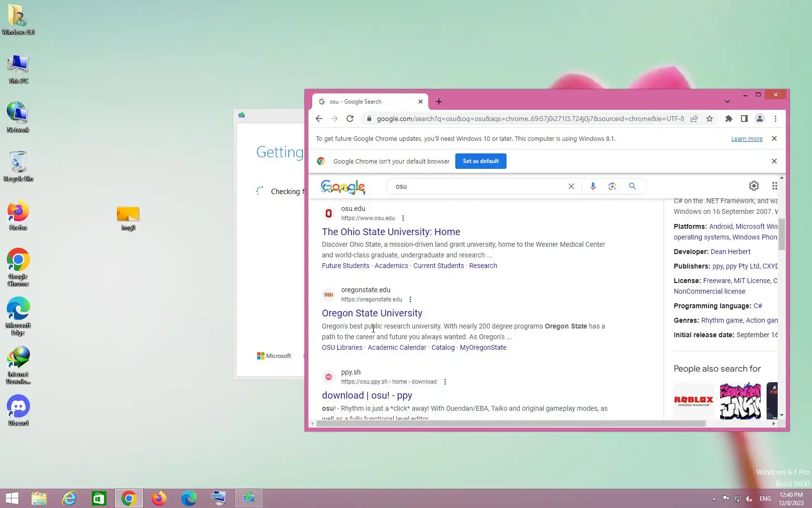Viewport: 812px width, 508px height.
Task: Open the Roblox related search thumbnail
Action: click(x=694, y=401)
